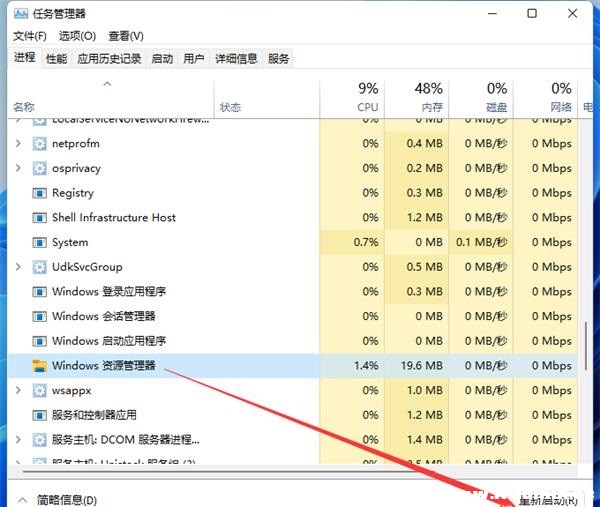Sort by the 网络 column header
Viewport: 600px width, 507px height.
click(x=546, y=98)
